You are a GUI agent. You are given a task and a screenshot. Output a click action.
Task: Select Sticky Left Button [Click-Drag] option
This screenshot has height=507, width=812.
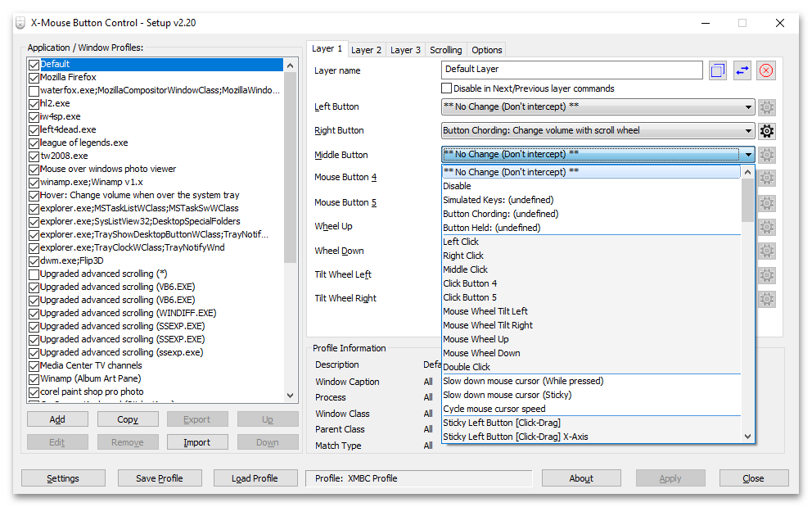click(591, 423)
